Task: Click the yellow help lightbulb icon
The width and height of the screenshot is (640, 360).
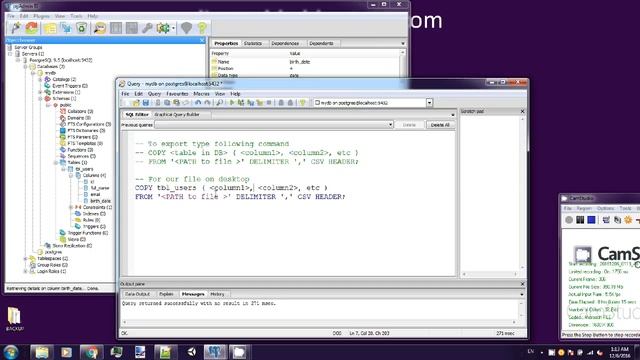Action: pyautogui.click(x=202, y=28)
